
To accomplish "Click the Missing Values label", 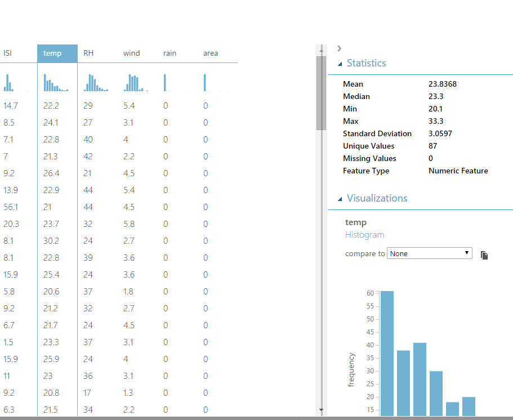I will click(369, 159).
